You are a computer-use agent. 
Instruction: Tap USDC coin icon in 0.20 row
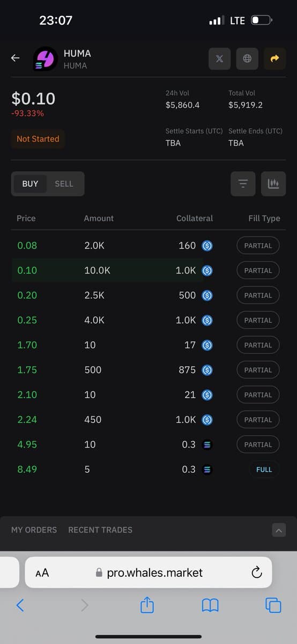pyautogui.click(x=207, y=295)
